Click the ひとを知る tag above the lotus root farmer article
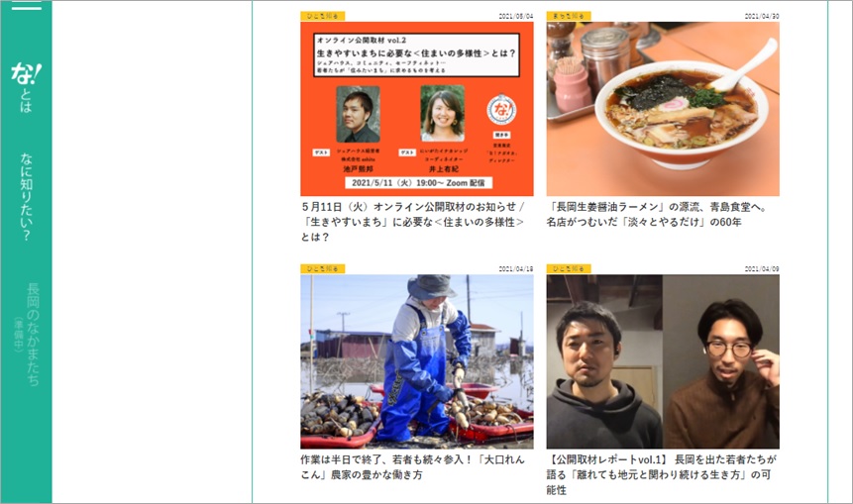Screen dimensions: 853x504 tap(323, 268)
